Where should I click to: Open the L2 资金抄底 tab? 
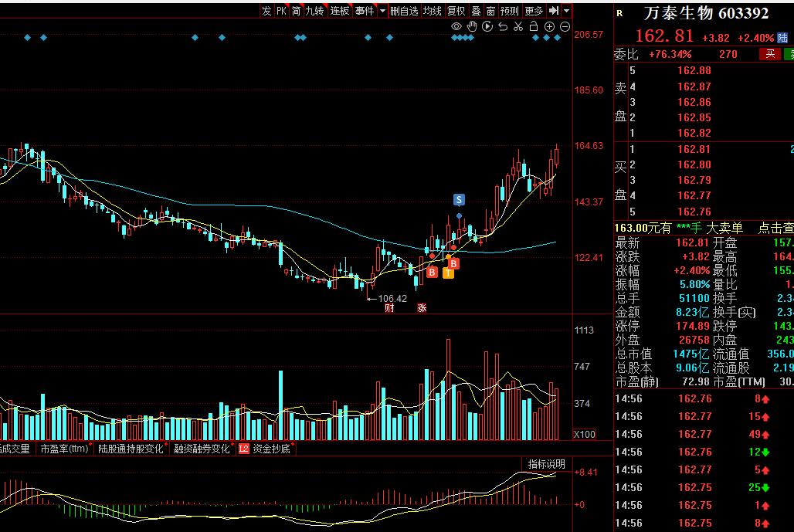pyautogui.click(x=266, y=449)
